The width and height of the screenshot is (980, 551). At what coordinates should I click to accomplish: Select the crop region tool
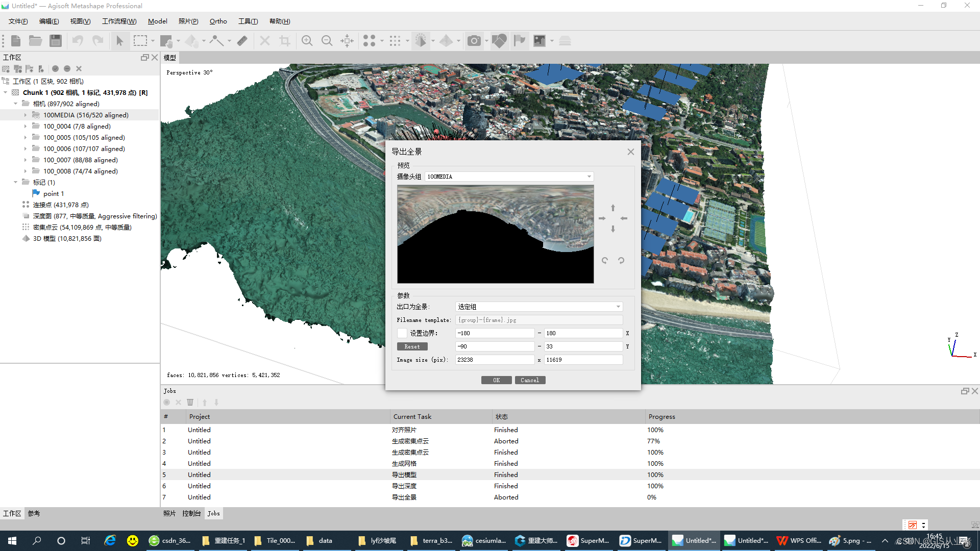(x=285, y=40)
